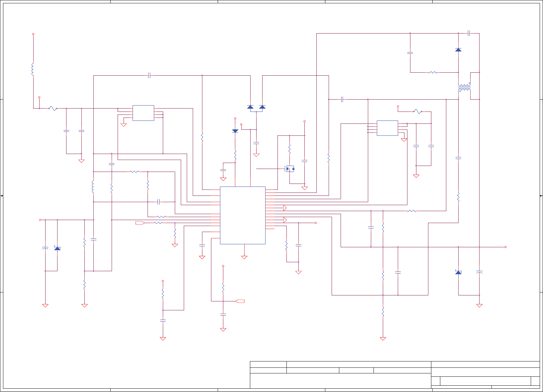Select the right diode of the dual-diode pair
The width and height of the screenshot is (543, 392).
[x=262, y=107]
